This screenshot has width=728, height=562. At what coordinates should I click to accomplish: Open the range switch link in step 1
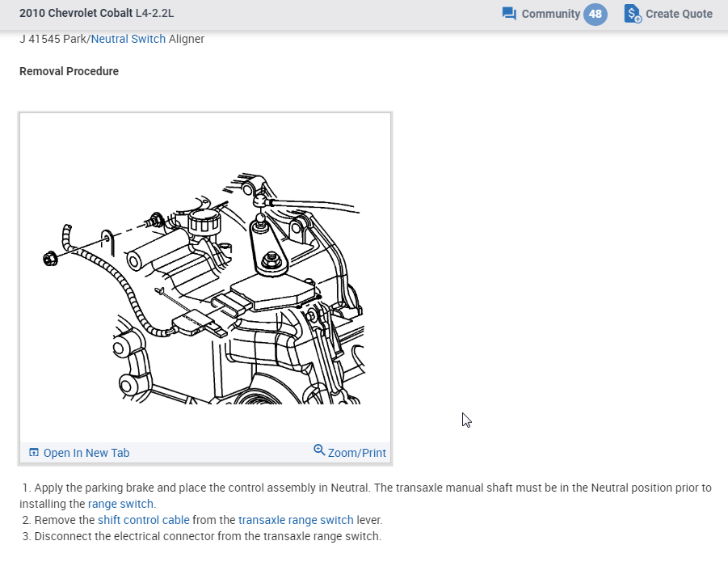click(121, 504)
